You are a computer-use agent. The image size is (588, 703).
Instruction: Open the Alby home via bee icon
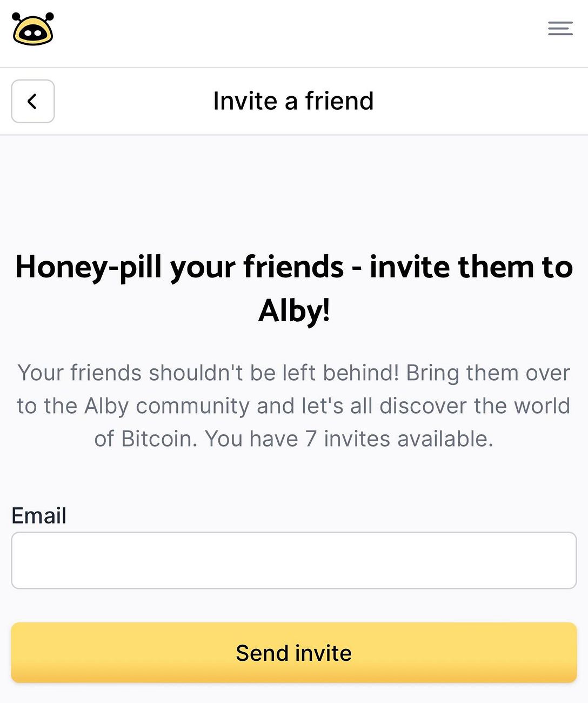[33, 29]
